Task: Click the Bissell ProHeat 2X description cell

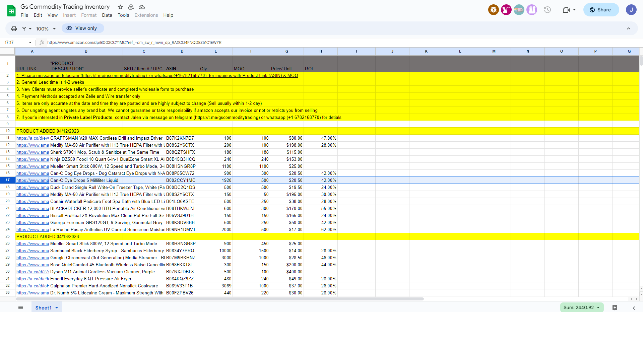Action: point(107,215)
